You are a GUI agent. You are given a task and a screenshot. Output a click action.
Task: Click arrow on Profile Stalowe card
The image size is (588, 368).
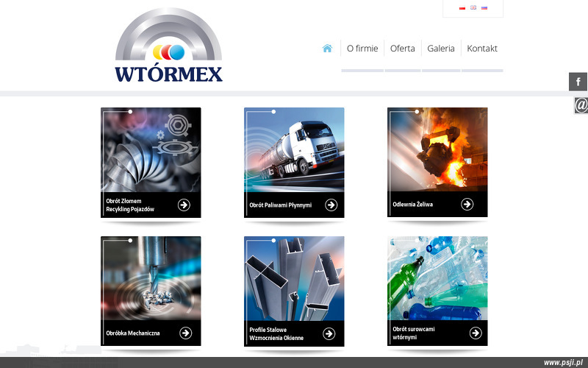(329, 333)
